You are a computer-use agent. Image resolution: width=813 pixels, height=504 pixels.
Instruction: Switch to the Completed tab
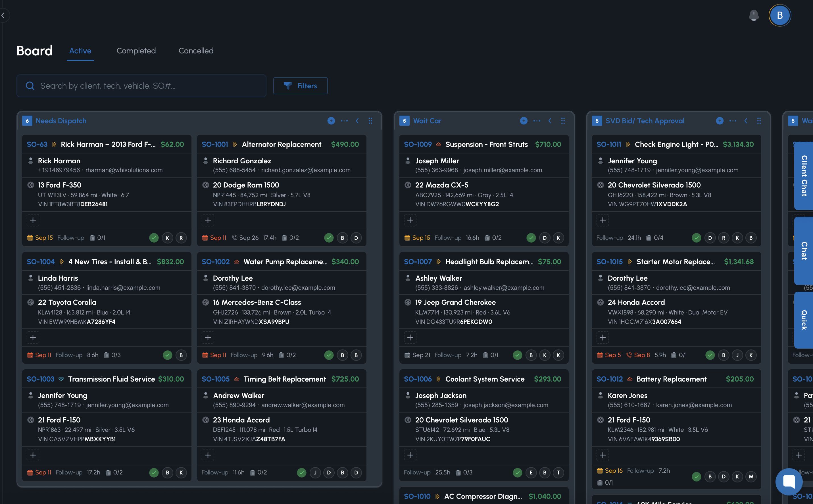coord(136,51)
